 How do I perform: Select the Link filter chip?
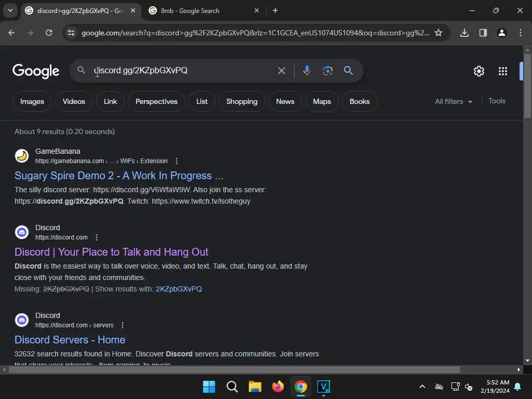pyautogui.click(x=110, y=101)
